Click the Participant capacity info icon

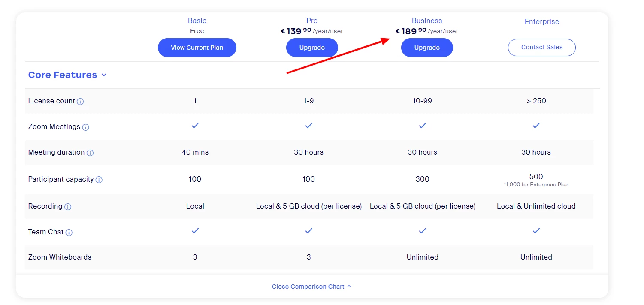click(99, 180)
